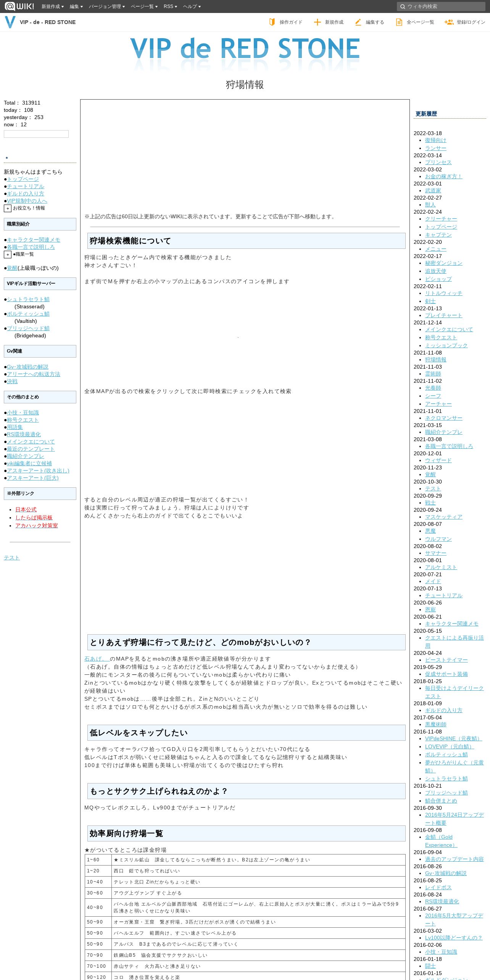490x980 pixels.
Task: Open the 復帰向け update history link
Action: point(436,140)
